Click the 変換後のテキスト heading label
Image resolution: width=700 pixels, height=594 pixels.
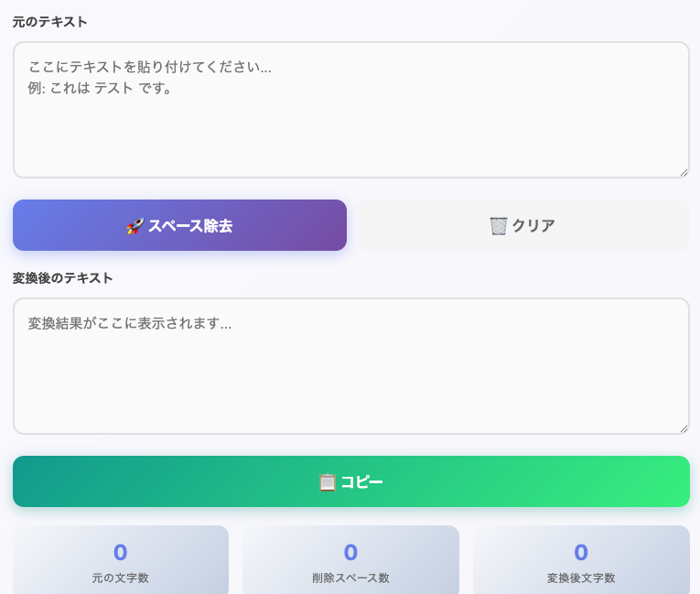coord(63,278)
